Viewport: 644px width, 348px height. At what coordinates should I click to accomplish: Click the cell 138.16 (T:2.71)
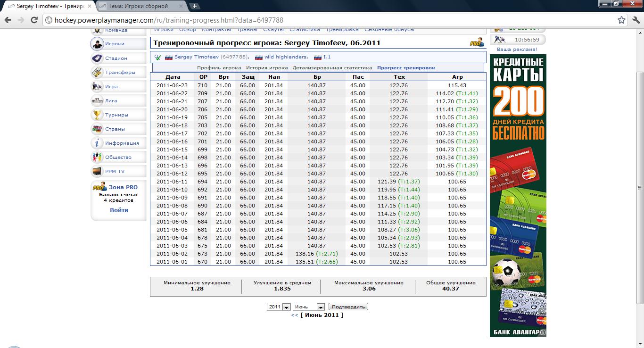click(317, 254)
